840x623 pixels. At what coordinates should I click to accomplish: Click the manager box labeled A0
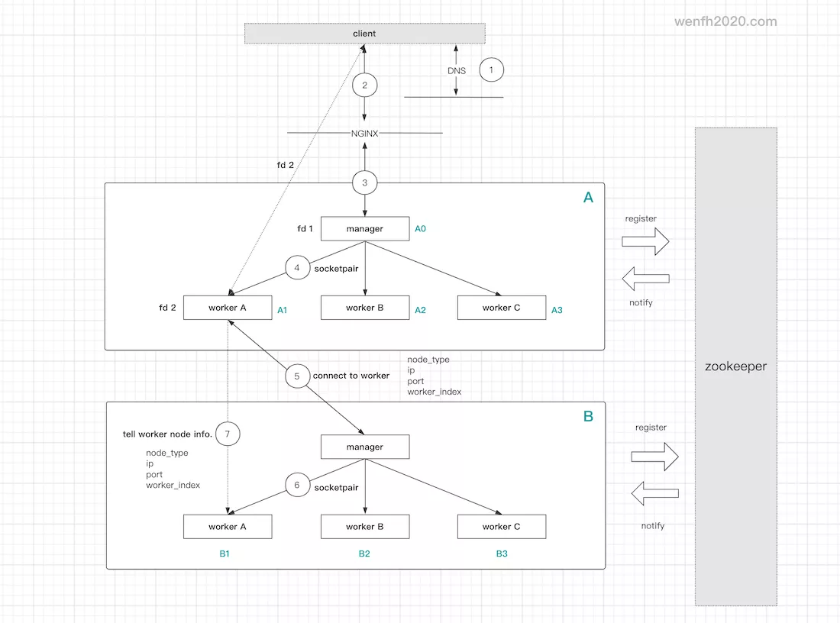(364, 228)
